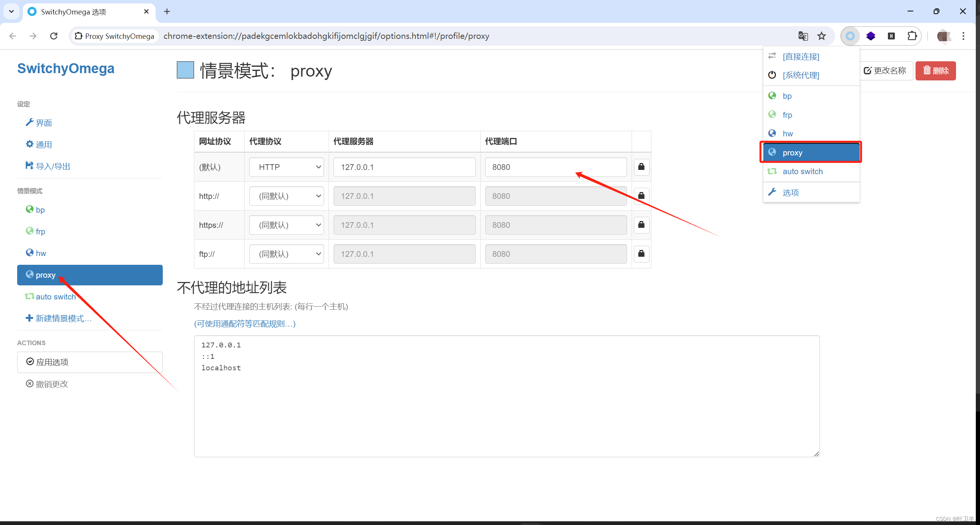Toggle lock for the https:// row
The image size is (980, 525).
point(641,225)
